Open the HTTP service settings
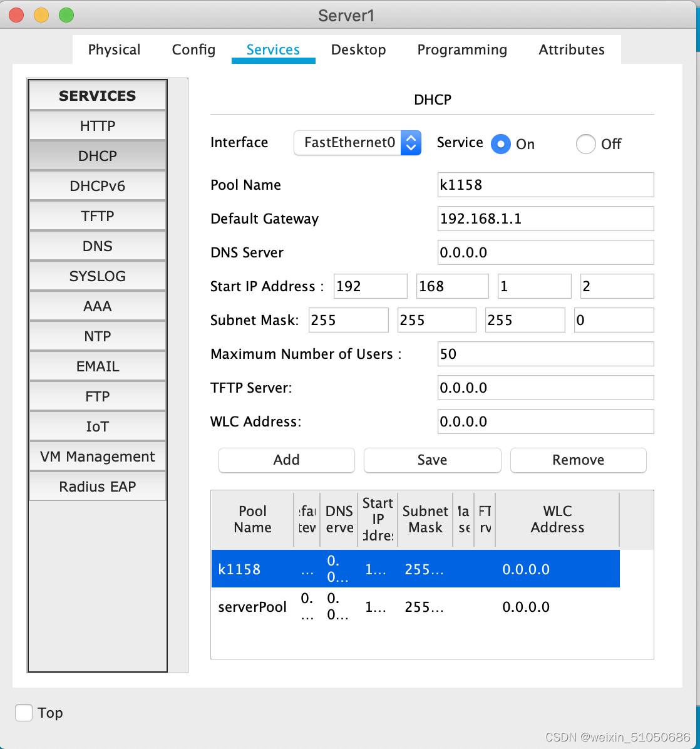The width and height of the screenshot is (700, 749). (x=97, y=125)
